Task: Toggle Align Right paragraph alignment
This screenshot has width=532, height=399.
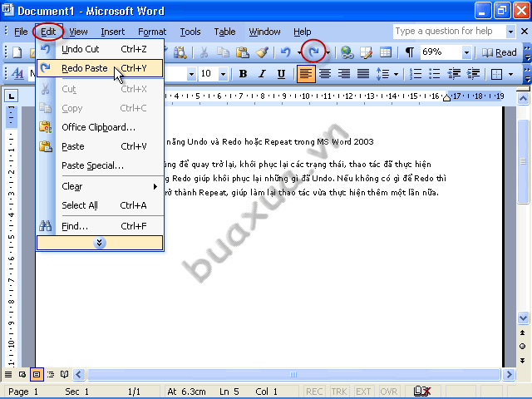Action: 344,74
